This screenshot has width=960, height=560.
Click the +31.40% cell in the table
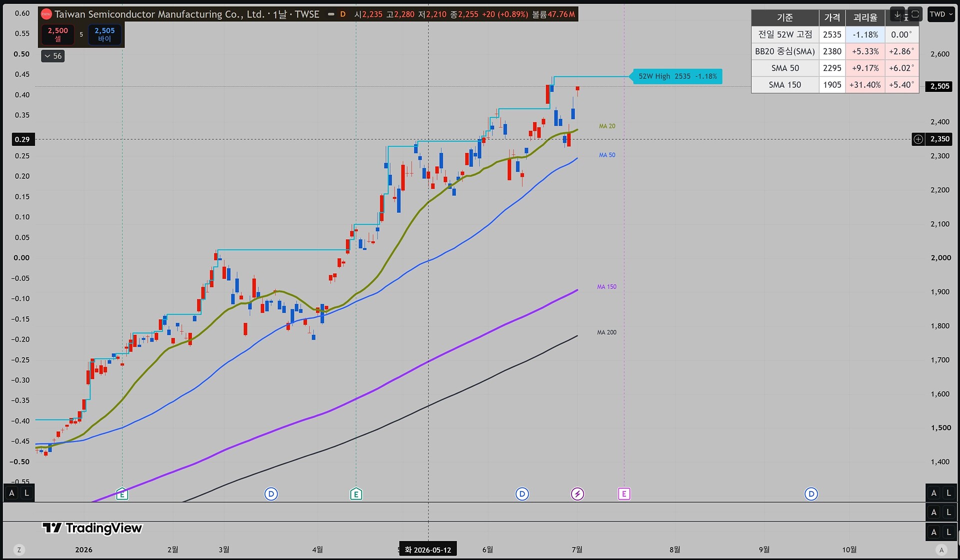pos(865,85)
